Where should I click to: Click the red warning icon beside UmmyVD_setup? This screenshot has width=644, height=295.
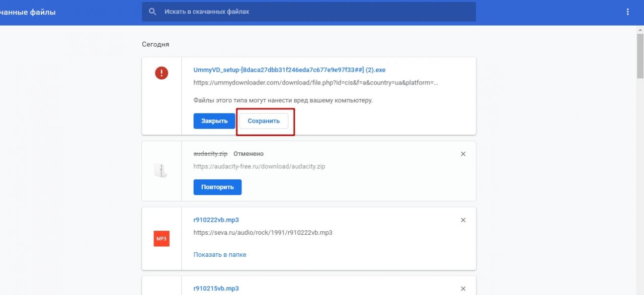click(x=161, y=73)
